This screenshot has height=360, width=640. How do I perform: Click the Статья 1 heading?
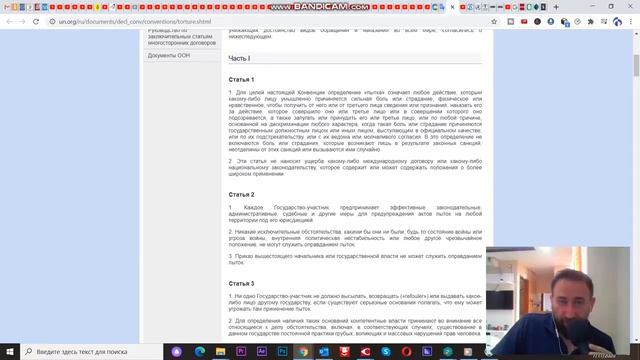click(x=241, y=80)
